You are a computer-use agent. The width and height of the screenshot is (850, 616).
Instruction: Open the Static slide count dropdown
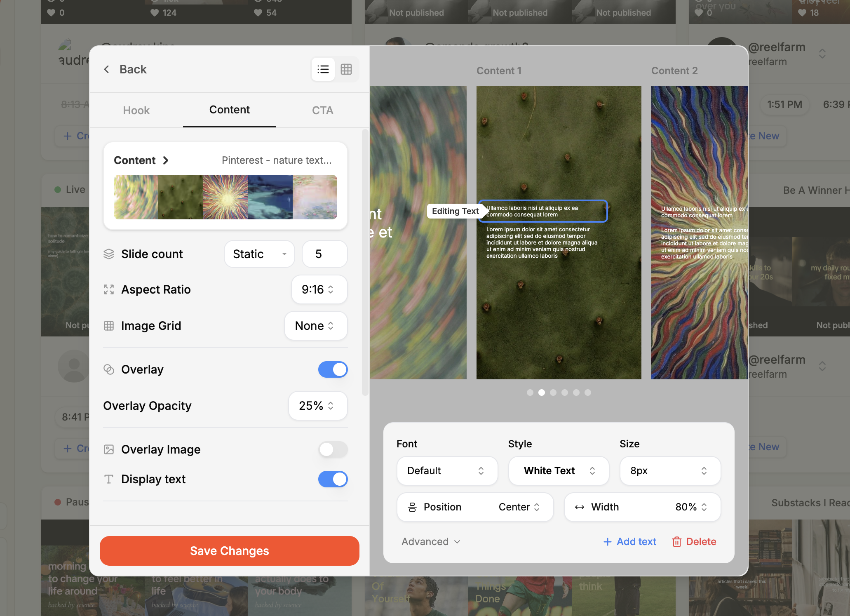click(x=260, y=254)
